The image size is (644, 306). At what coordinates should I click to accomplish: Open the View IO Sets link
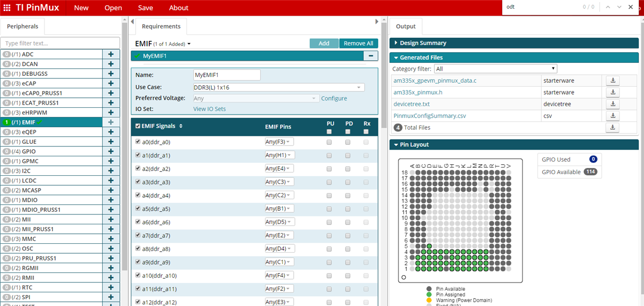(209, 109)
